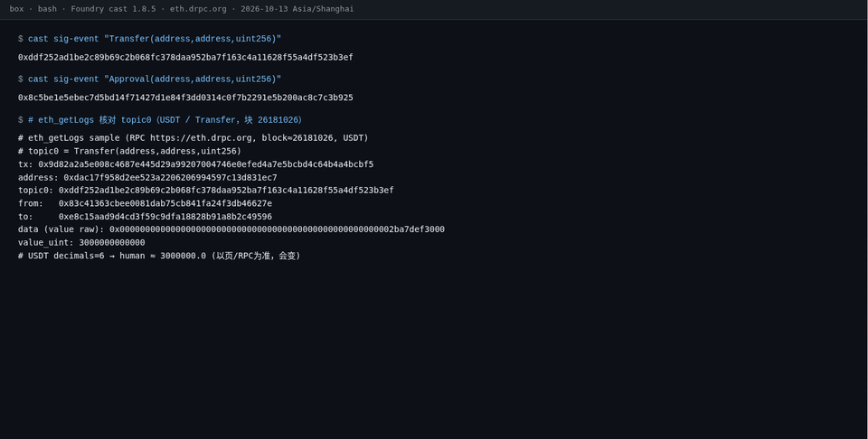Click the topic0 line with 0xddf252ad hash
Image resolution: width=868 pixels, height=439 pixels.
point(206,191)
